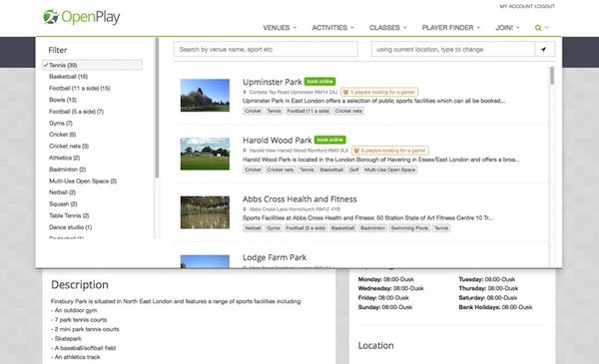This screenshot has height=364, width=599.
Task: Click book online badge for Upminster Park
Action: pyautogui.click(x=320, y=82)
